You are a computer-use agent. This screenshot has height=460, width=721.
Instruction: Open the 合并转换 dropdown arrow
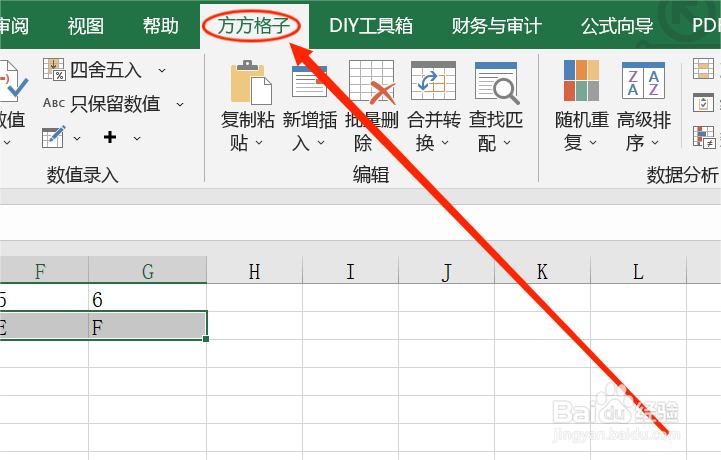(x=445, y=143)
